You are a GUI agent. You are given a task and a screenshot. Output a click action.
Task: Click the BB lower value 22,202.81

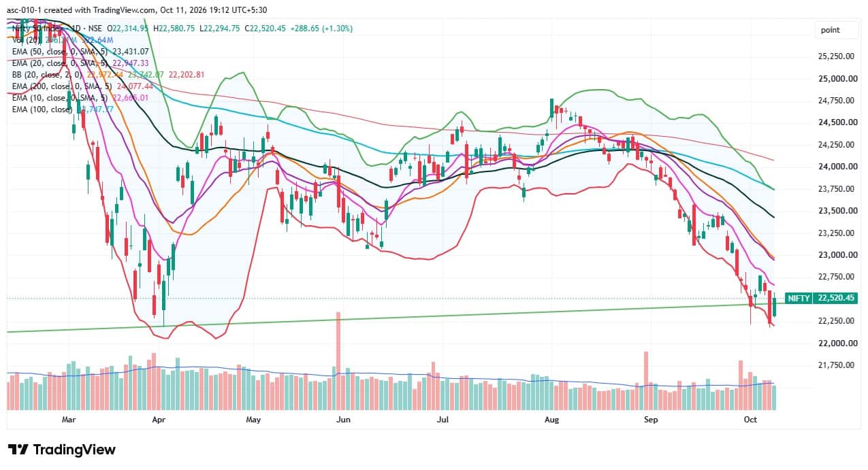click(x=185, y=74)
